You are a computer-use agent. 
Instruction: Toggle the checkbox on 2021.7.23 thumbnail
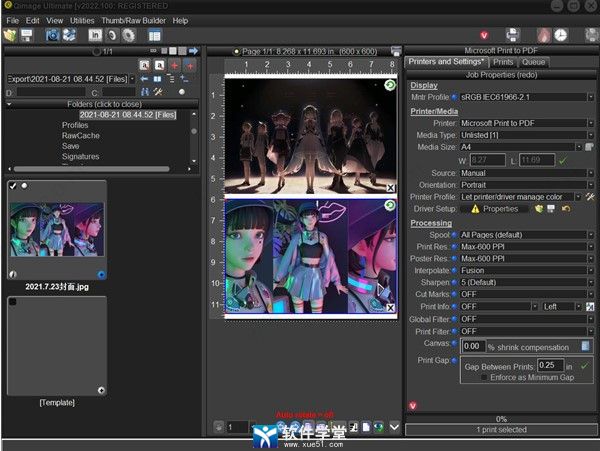(x=13, y=186)
